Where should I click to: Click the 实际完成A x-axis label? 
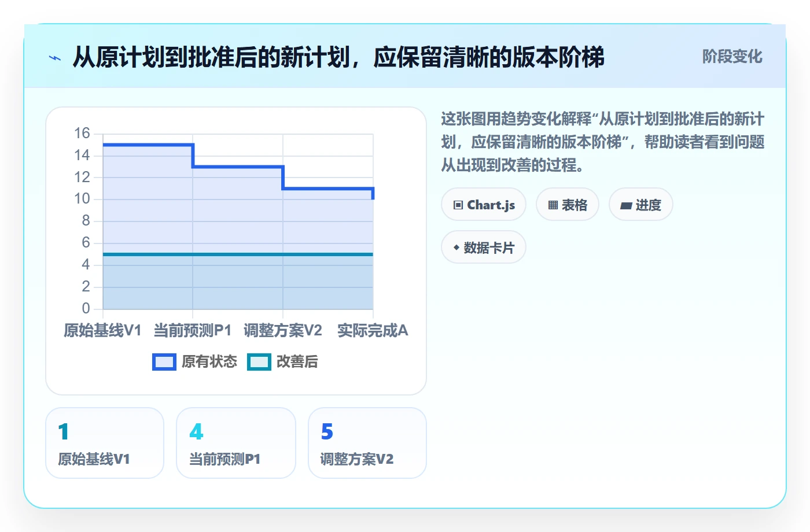pos(373,331)
